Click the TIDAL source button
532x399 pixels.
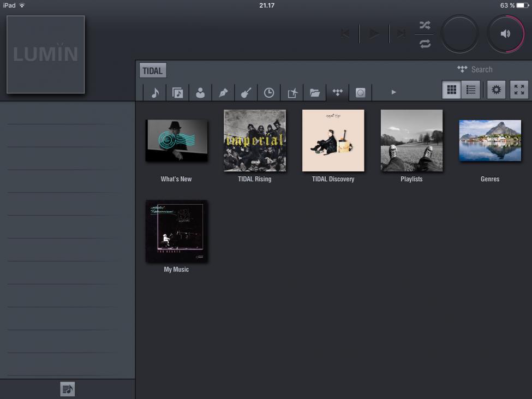153,70
